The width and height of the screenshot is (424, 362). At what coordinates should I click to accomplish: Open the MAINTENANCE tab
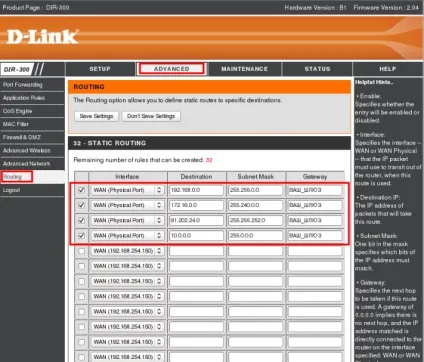click(x=245, y=69)
